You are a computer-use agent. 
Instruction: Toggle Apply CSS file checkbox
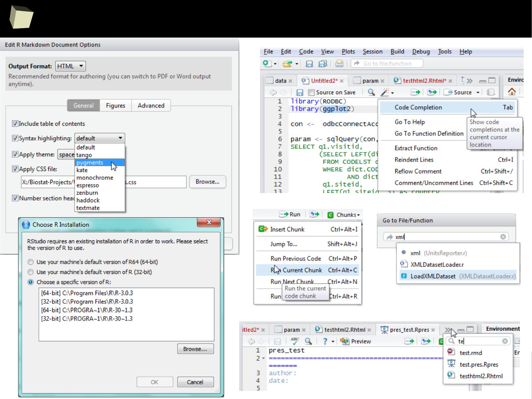15,169
